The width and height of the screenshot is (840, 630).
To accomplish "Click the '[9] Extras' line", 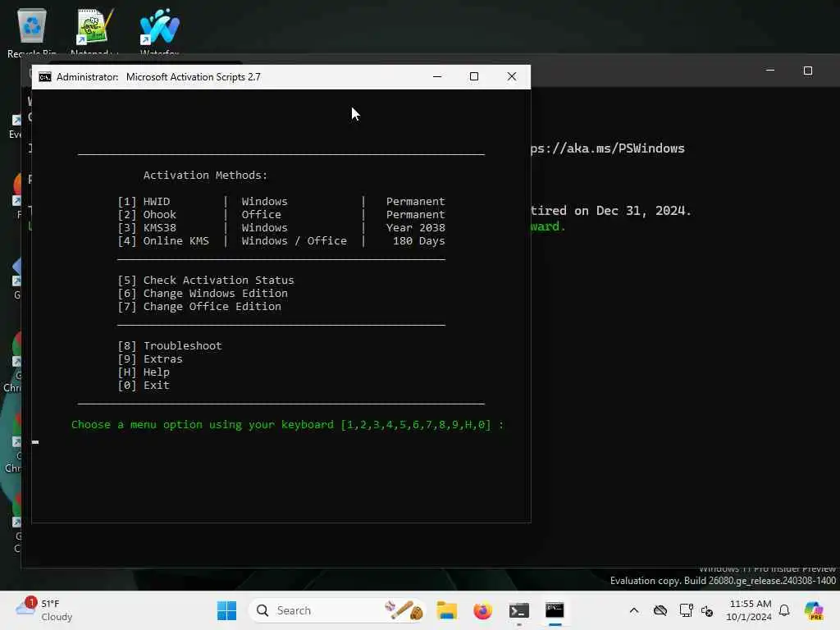I will [x=150, y=359].
